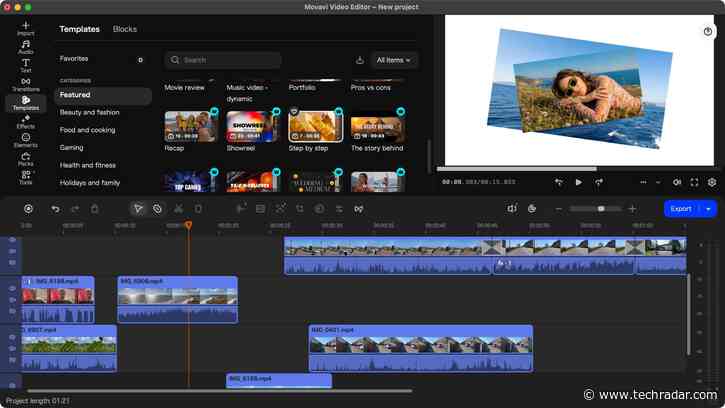
Task: Open the Audio library in the sidebar
Action: point(25,47)
